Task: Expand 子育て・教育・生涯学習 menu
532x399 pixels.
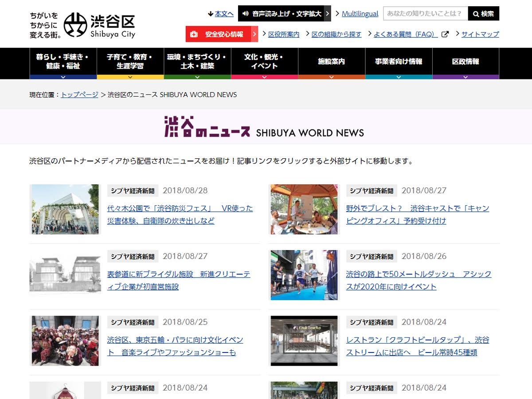Action: pos(130,63)
